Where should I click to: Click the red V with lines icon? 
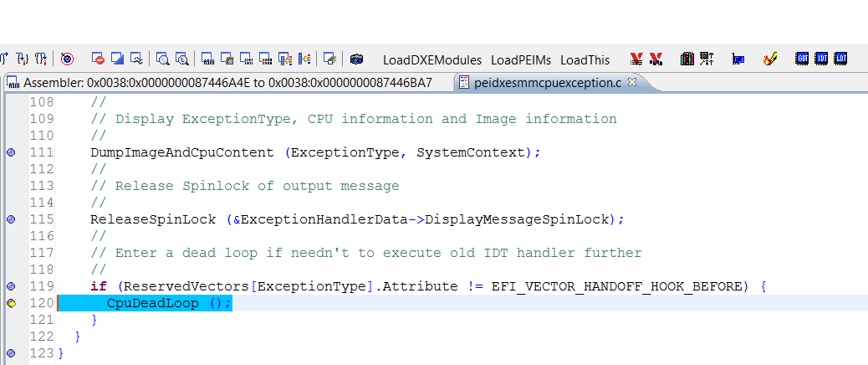click(x=636, y=58)
